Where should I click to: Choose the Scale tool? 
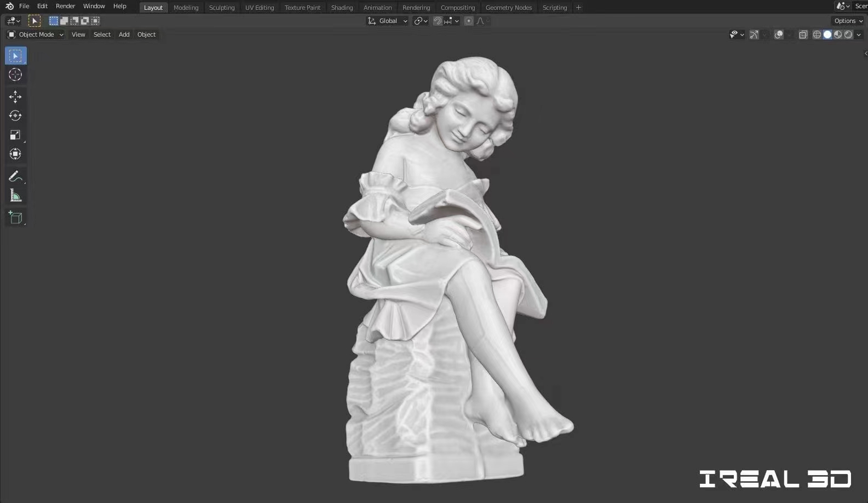pyautogui.click(x=15, y=135)
